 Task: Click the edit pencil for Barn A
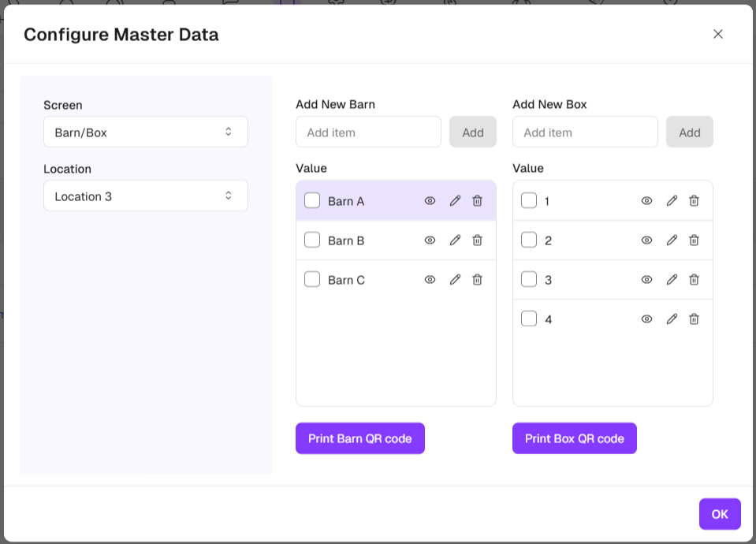pos(455,201)
